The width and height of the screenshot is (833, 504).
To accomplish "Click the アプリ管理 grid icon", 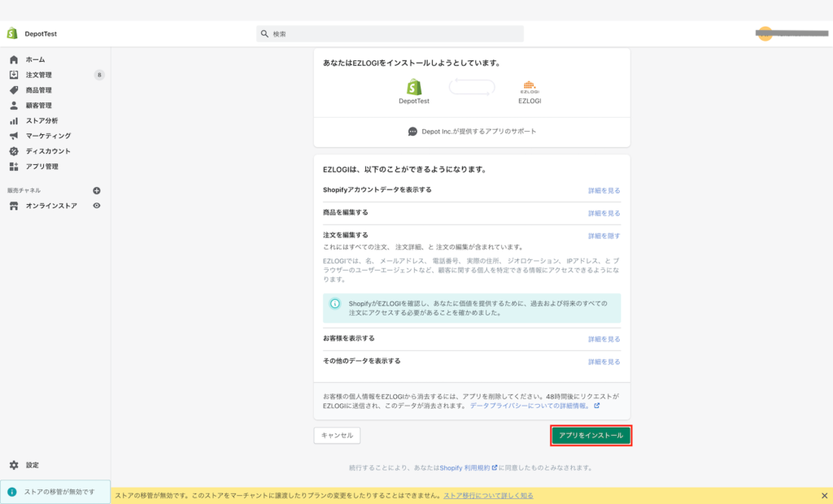I will click(14, 167).
